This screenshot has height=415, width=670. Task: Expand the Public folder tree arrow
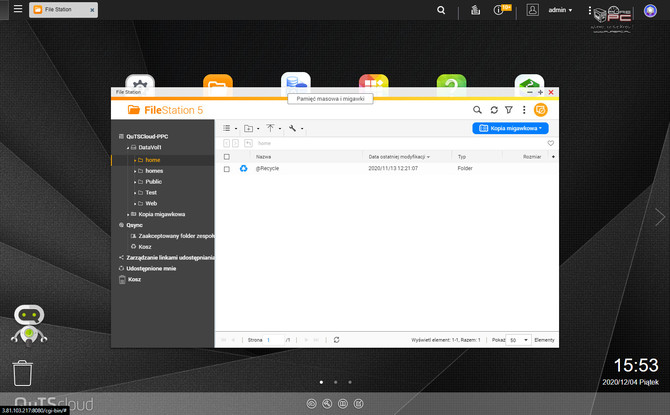click(x=135, y=182)
